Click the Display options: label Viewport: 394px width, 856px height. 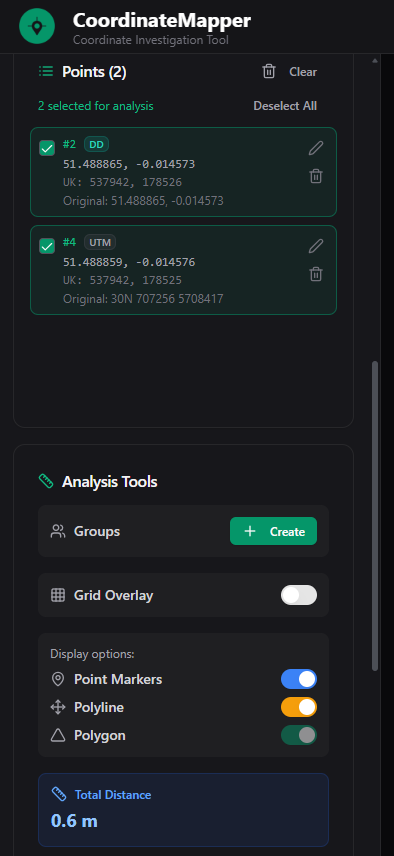(92, 654)
